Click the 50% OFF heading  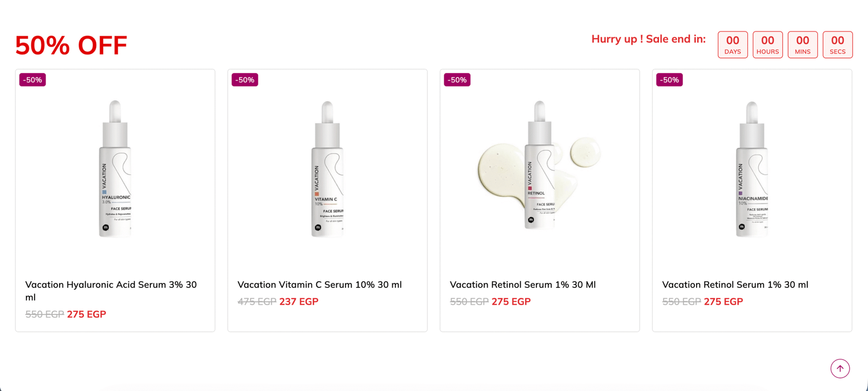[71, 45]
